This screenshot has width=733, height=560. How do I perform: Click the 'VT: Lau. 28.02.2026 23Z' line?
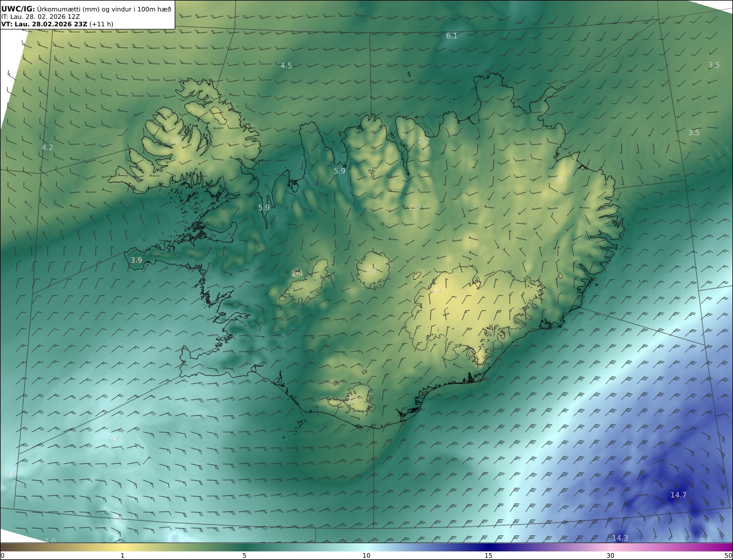tap(57, 25)
